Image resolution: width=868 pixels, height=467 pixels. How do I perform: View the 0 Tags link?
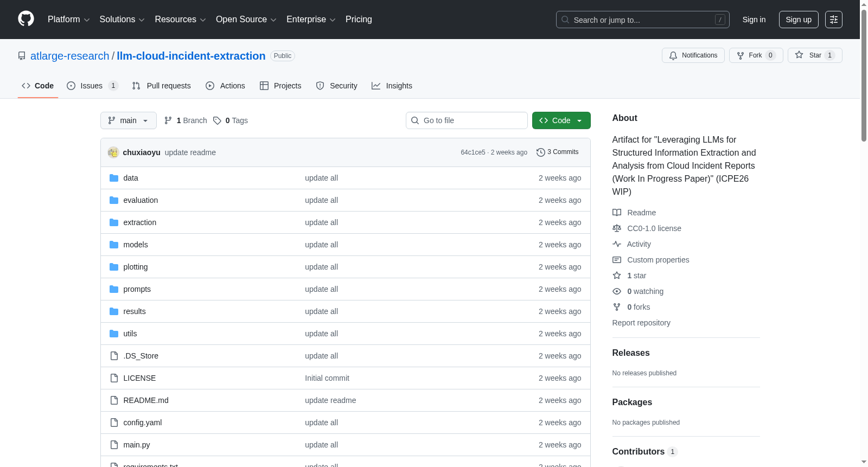coord(231,120)
